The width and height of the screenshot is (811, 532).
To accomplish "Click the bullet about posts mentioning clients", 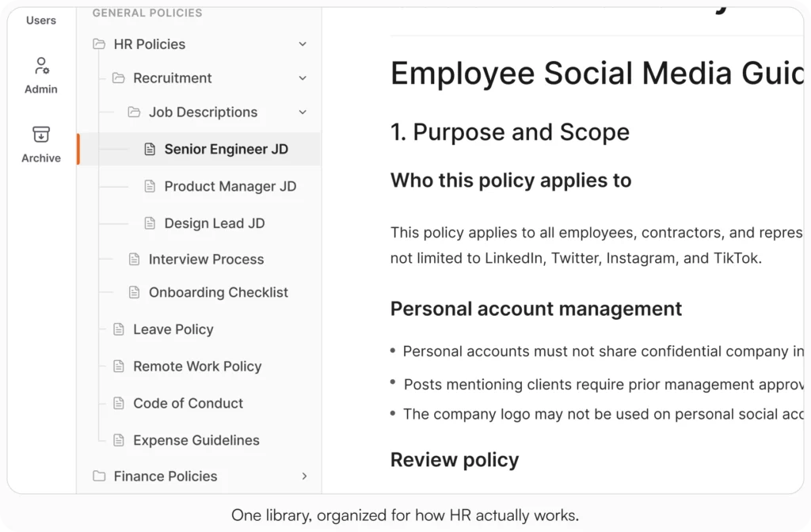I will click(x=597, y=384).
